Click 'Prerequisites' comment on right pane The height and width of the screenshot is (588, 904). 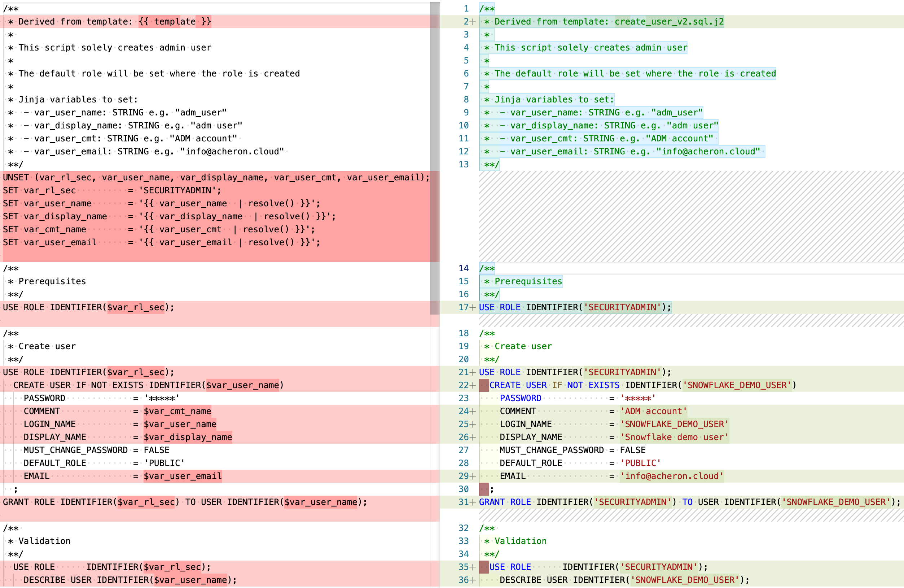point(528,281)
